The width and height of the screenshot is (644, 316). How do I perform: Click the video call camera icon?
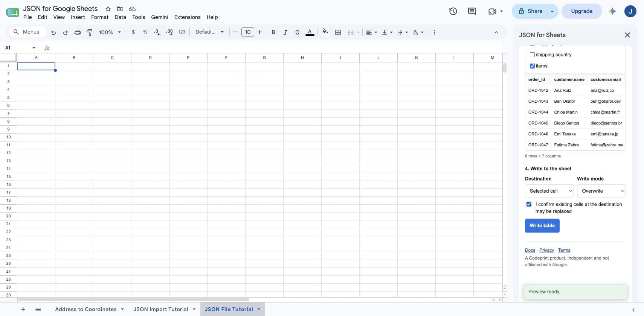(x=492, y=11)
